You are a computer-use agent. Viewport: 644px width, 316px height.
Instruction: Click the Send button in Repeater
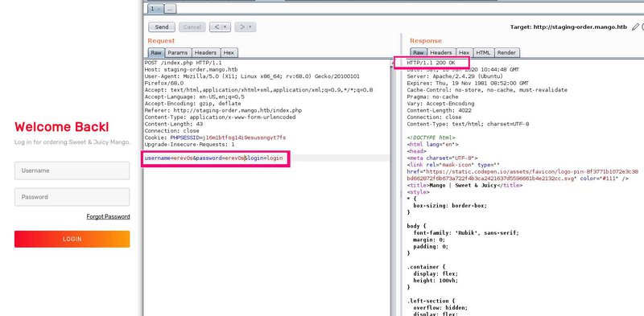click(x=162, y=27)
